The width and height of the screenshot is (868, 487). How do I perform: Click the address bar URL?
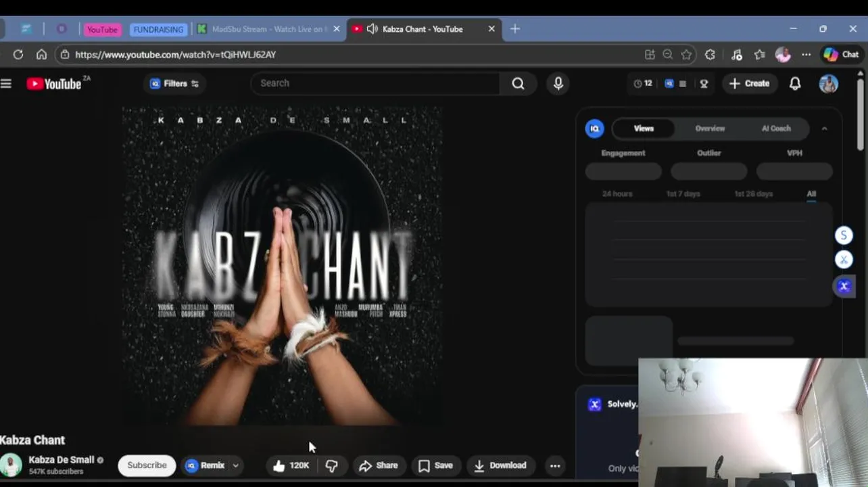[x=176, y=54]
